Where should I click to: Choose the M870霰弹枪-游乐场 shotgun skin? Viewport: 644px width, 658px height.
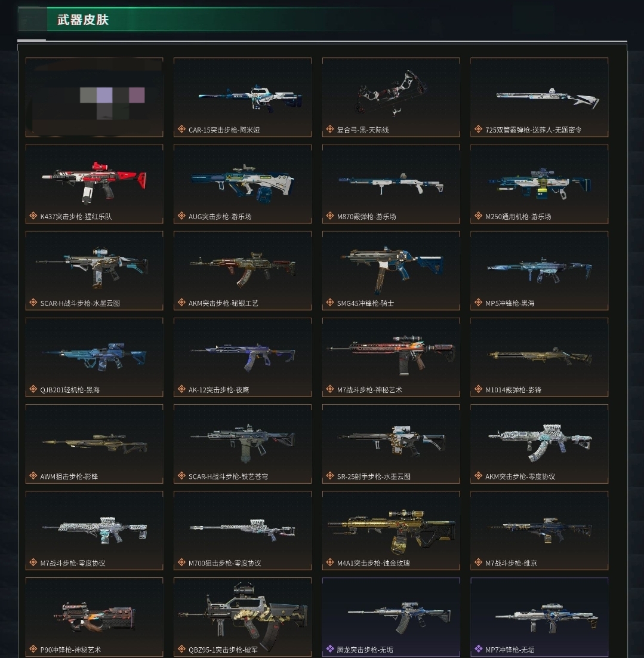point(391,184)
